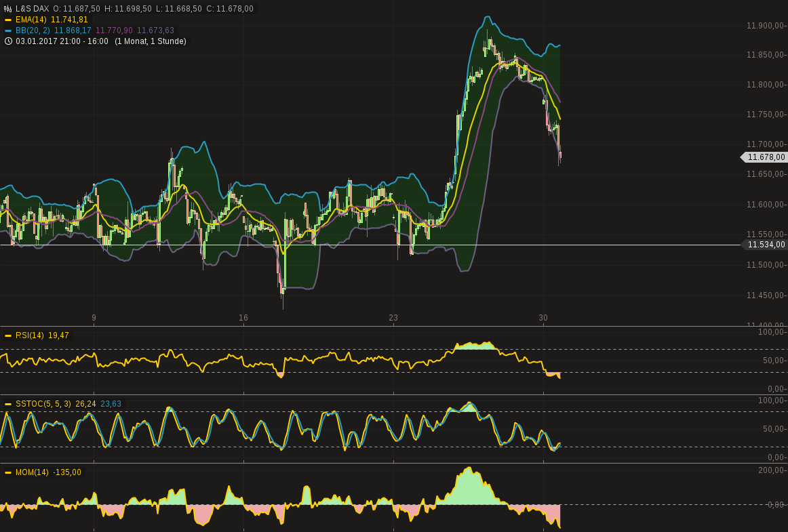Viewport: 788px width, 532px height.
Task: Click the 11.600,00 price axis label
Action: 766,205
